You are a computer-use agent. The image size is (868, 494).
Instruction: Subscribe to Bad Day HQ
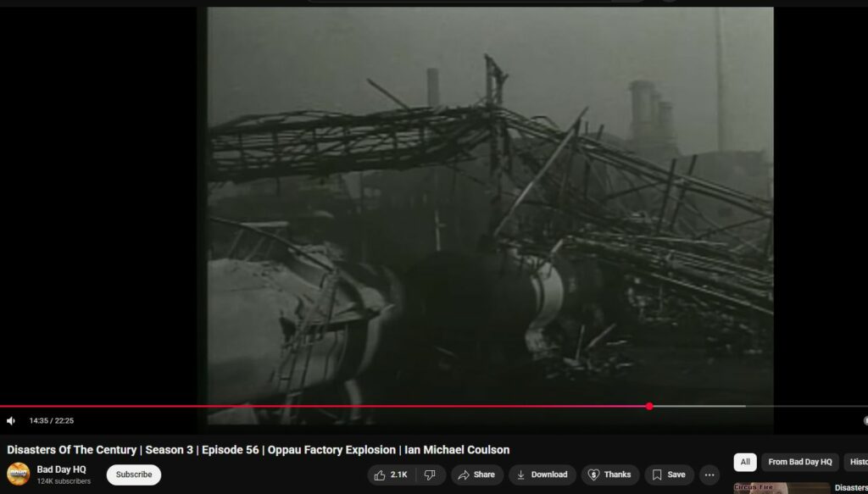pos(133,475)
